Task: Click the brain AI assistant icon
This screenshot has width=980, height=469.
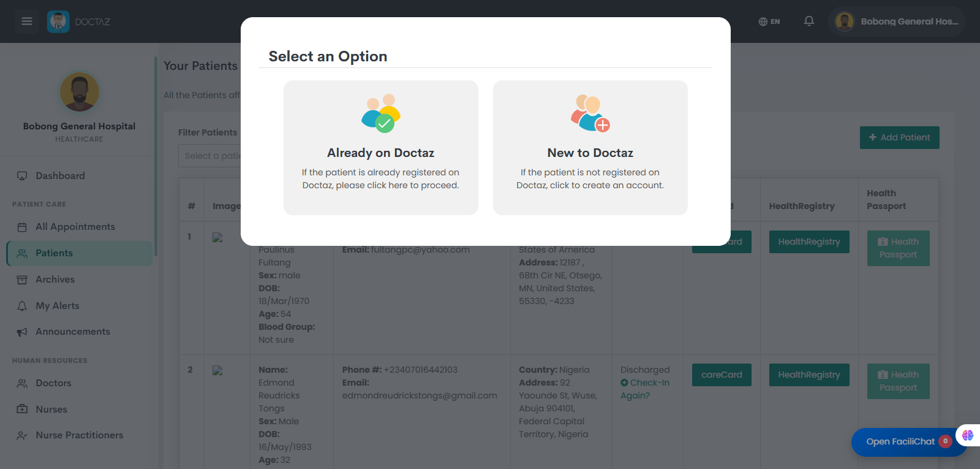Action: [x=968, y=435]
